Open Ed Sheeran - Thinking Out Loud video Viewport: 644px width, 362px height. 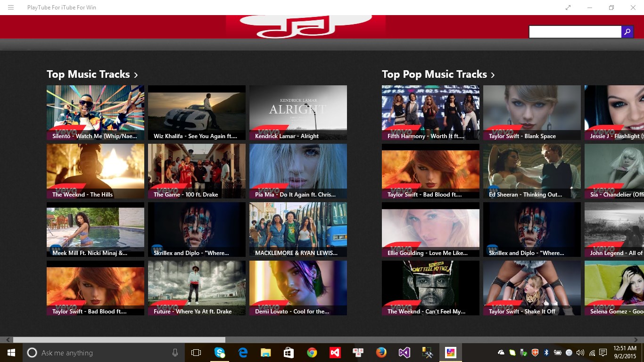tap(532, 171)
